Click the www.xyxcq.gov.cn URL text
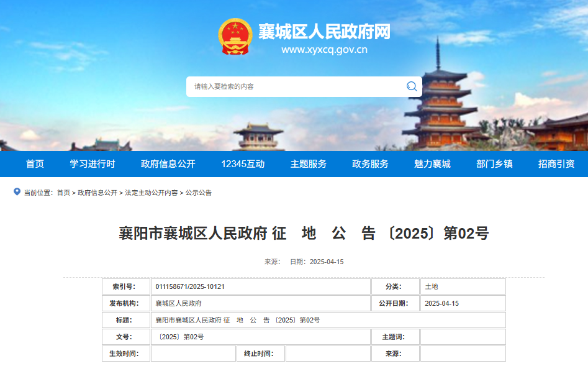Viewport: 588px width, 366px height. 324,50
